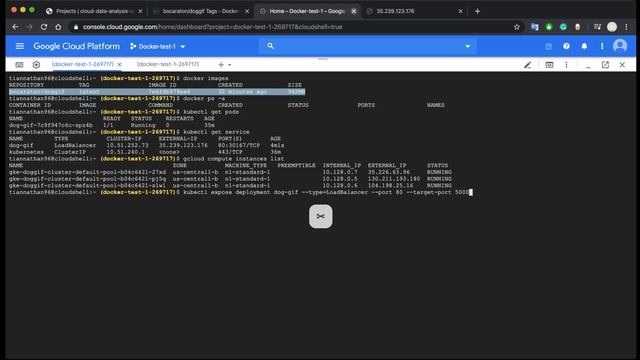The height and width of the screenshot is (360, 640).
Task: Open the Cloud console help icon
Action: [566, 46]
